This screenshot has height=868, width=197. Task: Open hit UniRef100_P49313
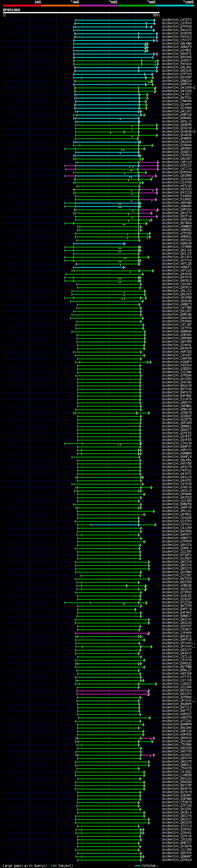177,37
